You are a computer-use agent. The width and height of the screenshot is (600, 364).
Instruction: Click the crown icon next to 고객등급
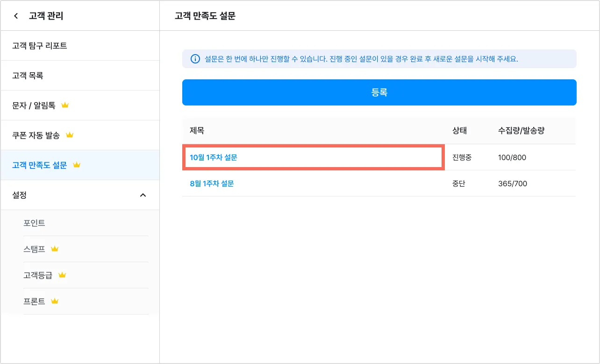point(62,275)
